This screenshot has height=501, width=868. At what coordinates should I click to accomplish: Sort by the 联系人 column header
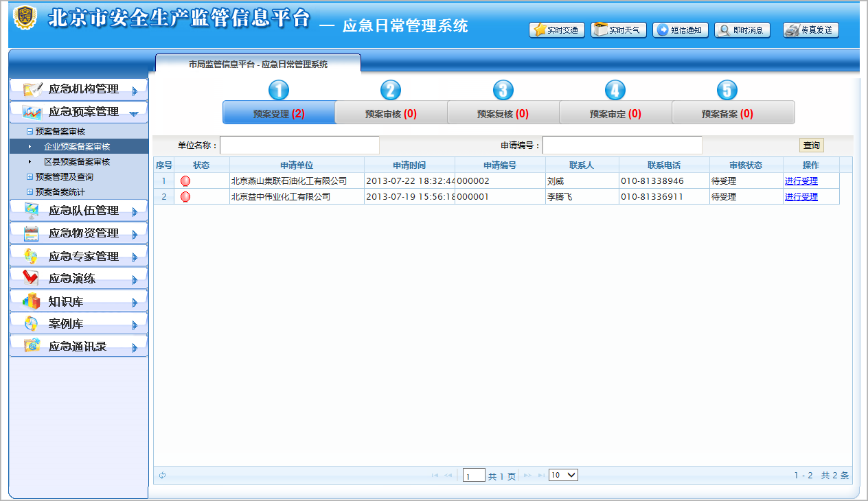(x=582, y=165)
